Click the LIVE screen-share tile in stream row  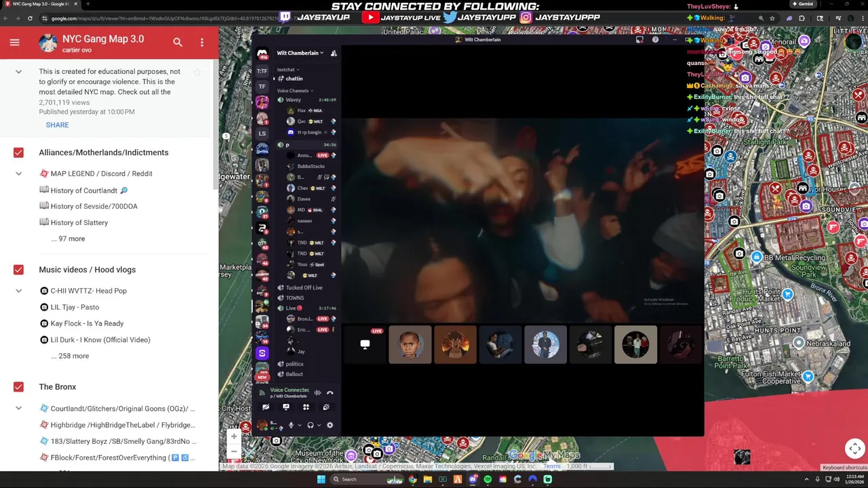point(365,344)
